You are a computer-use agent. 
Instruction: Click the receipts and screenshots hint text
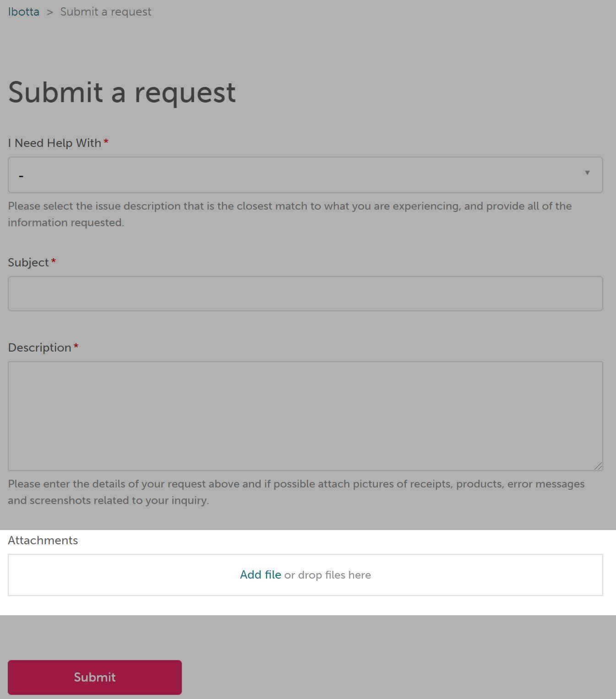[296, 492]
